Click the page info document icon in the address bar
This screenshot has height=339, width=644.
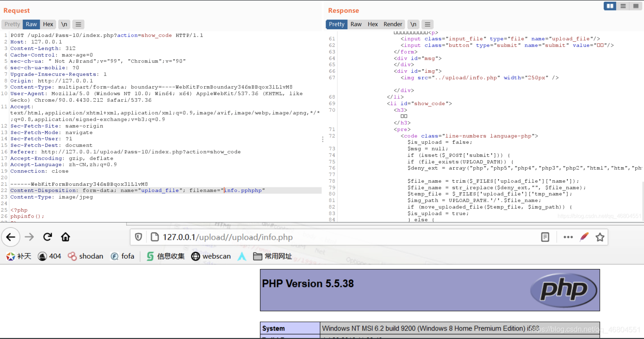click(x=155, y=237)
